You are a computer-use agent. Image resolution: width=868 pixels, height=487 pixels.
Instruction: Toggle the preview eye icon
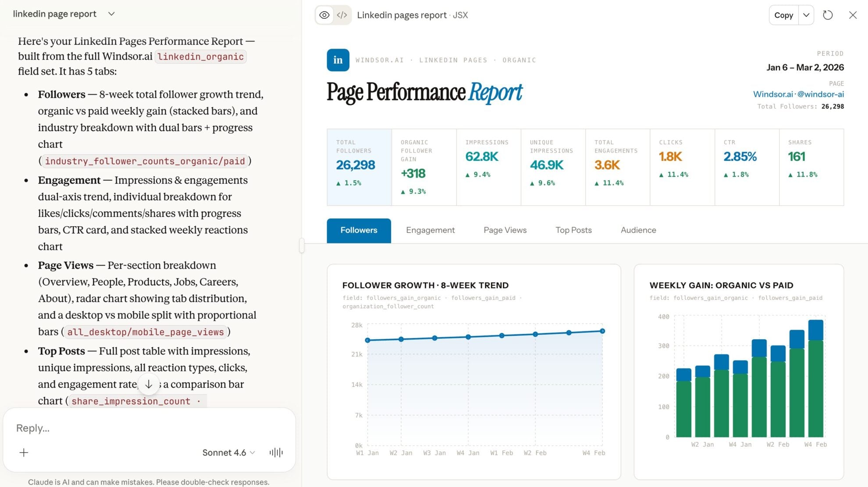tap(324, 14)
